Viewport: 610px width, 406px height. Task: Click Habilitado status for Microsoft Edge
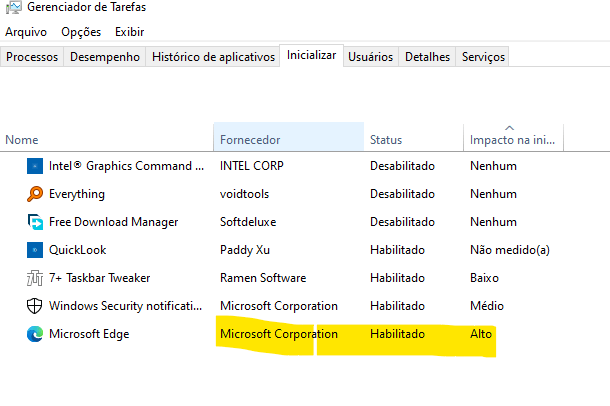pyautogui.click(x=397, y=334)
